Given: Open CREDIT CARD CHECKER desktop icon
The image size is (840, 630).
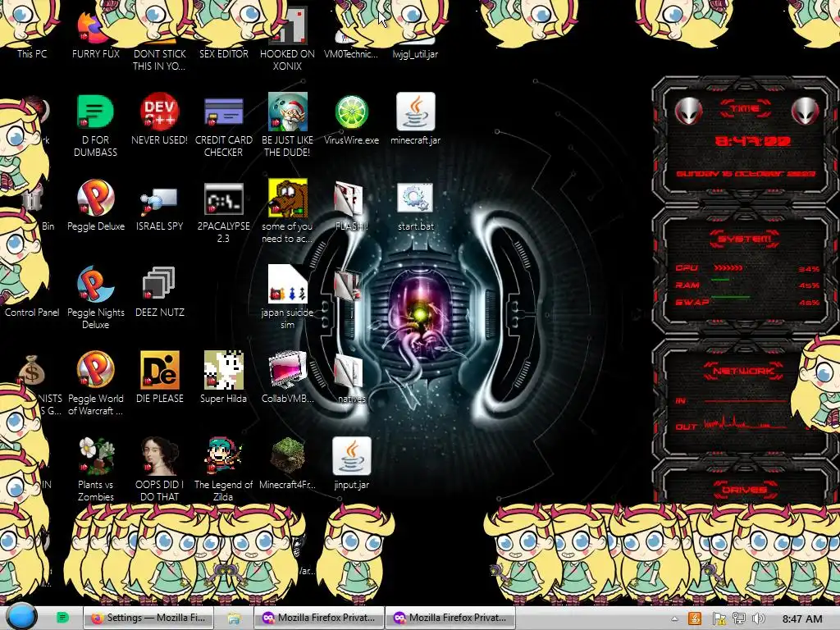Looking at the screenshot, I should click(223, 112).
